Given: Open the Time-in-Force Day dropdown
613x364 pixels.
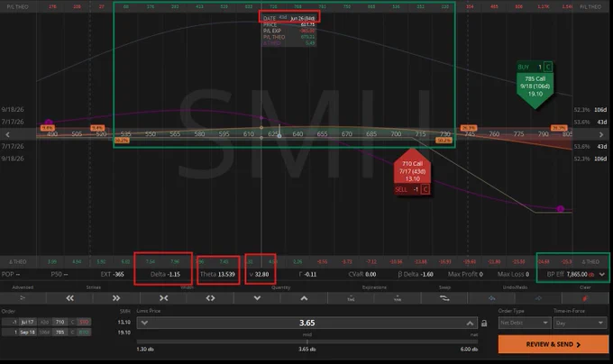Looking at the screenshot, I should coord(580,323).
